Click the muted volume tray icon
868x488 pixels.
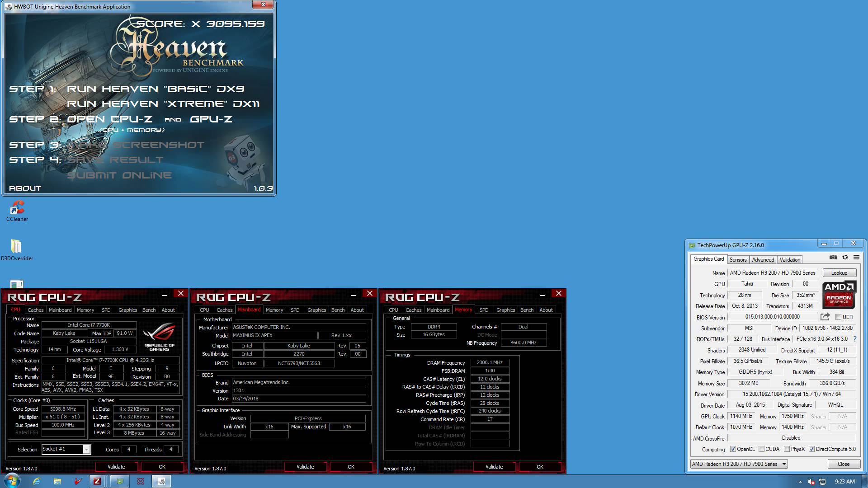[811, 482]
